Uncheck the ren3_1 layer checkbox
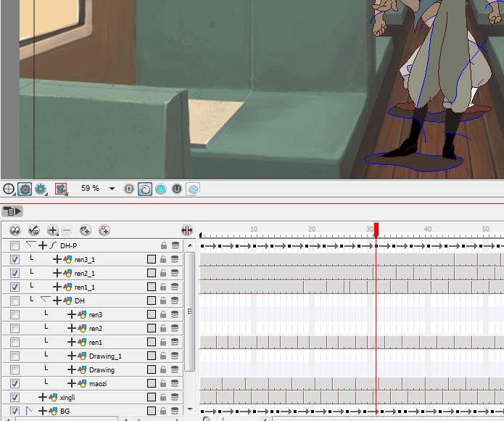This screenshot has height=421, width=504. pos(15,260)
